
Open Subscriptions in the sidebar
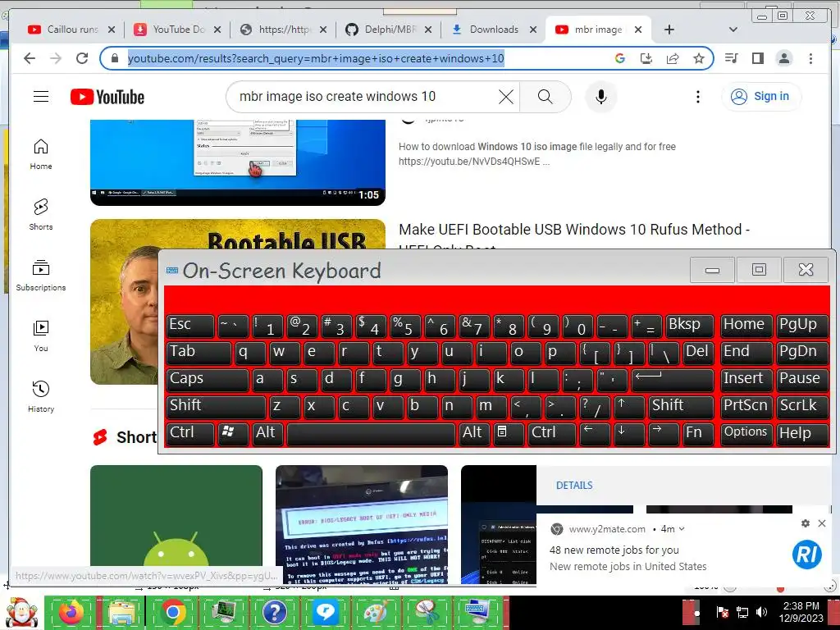point(41,276)
